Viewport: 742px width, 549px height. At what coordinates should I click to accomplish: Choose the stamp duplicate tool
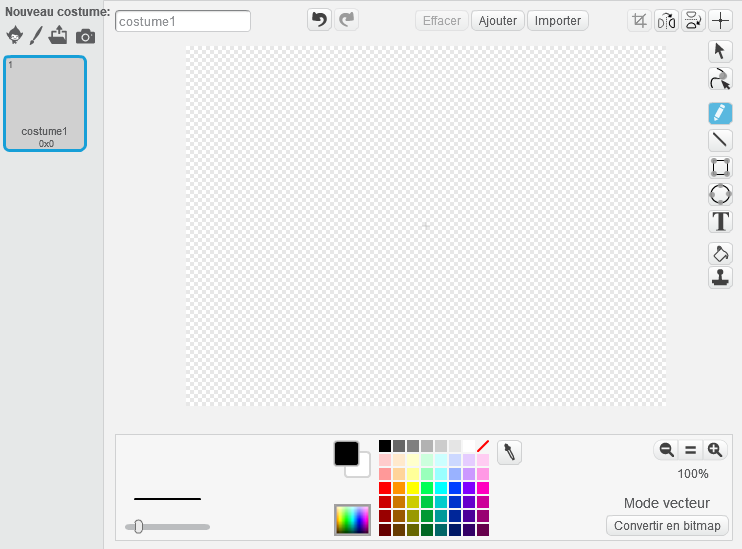coord(720,278)
